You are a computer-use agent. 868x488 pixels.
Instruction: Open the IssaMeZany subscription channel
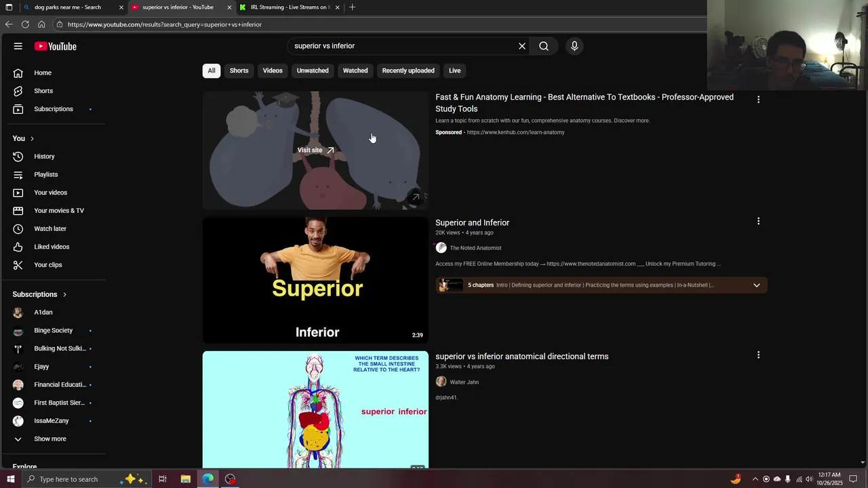coord(53,421)
